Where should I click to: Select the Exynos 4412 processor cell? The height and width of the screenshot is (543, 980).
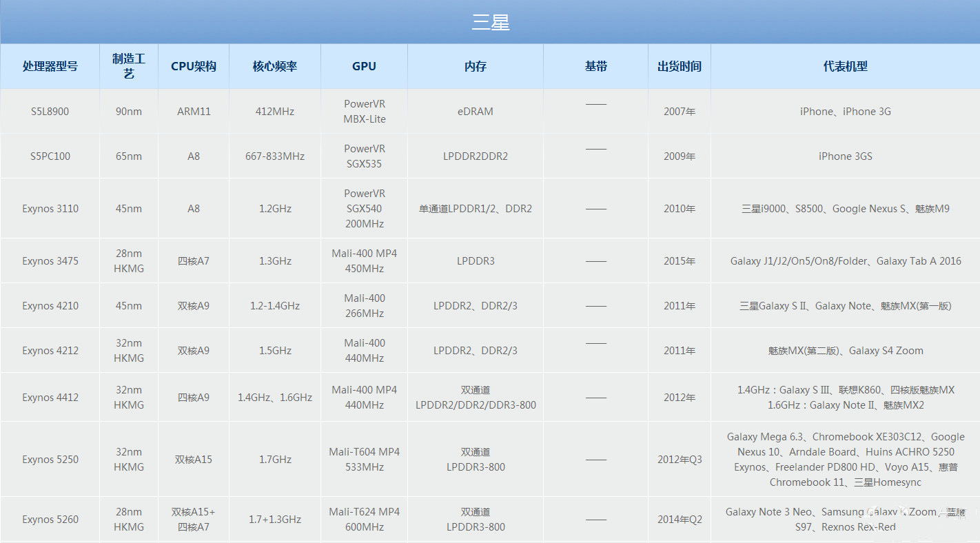50,398
